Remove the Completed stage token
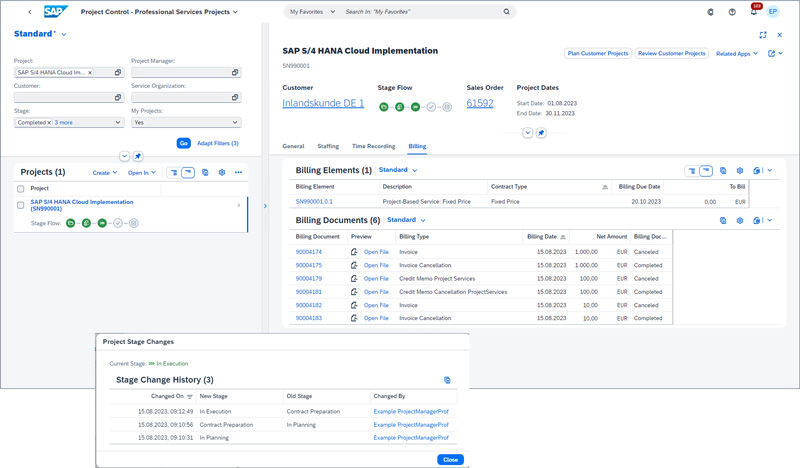The height and width of the screenshot is (468, 800). click(49, 122)
